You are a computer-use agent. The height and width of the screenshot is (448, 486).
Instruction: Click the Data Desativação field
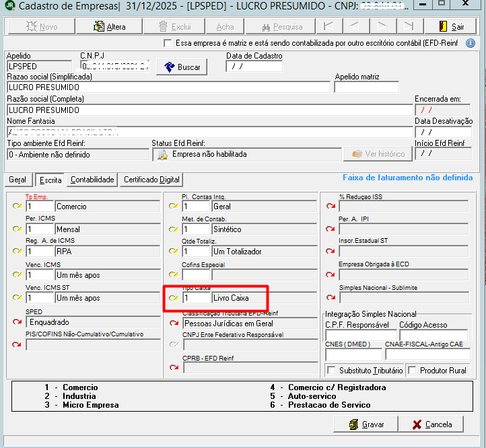[x=443, y=133]
